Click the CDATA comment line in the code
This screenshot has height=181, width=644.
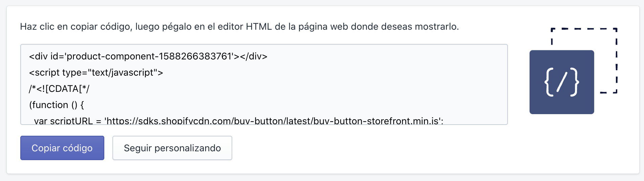[x=59, y=89]
